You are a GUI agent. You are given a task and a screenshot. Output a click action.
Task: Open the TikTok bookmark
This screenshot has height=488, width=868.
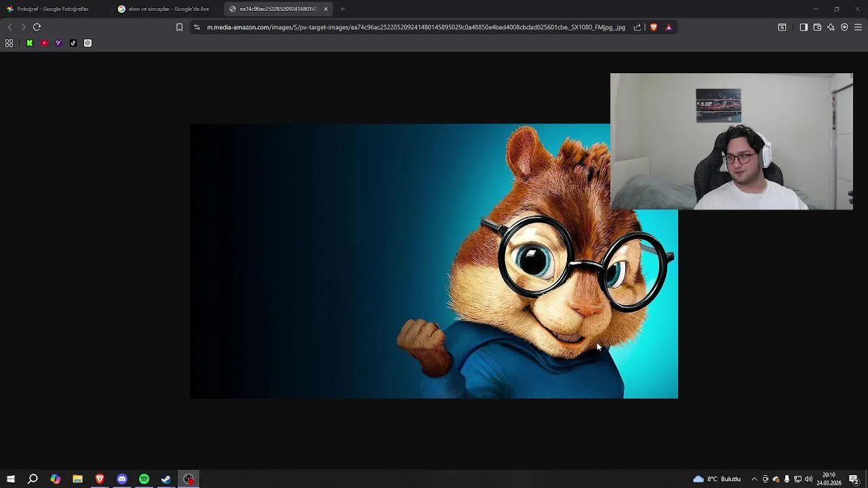(x=73, y=43)
